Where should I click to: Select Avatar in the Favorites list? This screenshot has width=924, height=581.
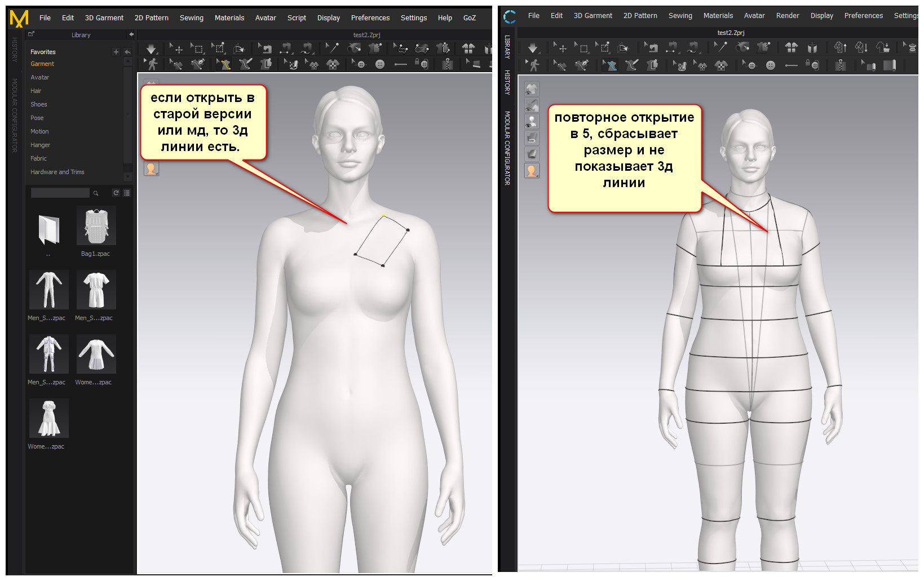(x=40, y=77)
